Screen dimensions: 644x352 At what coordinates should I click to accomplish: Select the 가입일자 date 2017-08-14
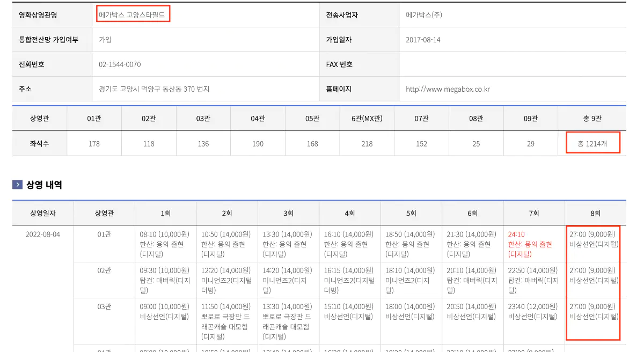(423, 39)
